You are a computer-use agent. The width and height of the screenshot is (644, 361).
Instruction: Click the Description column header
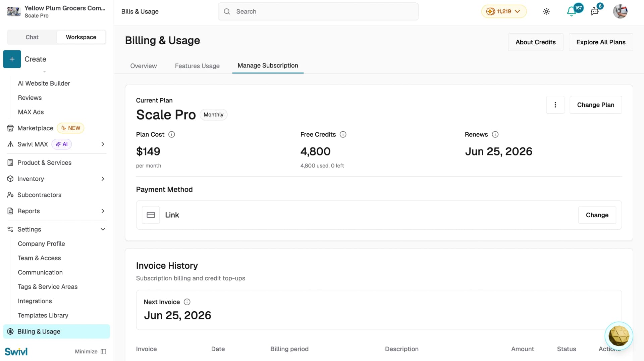click(x=402, y=349)
